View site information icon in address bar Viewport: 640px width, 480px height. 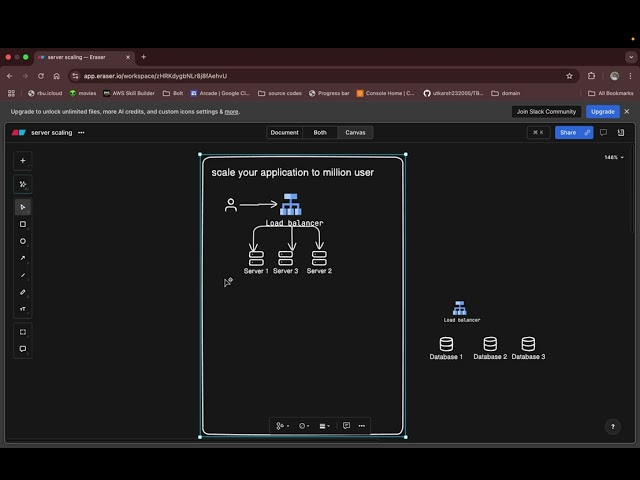[x=75, y=76]
